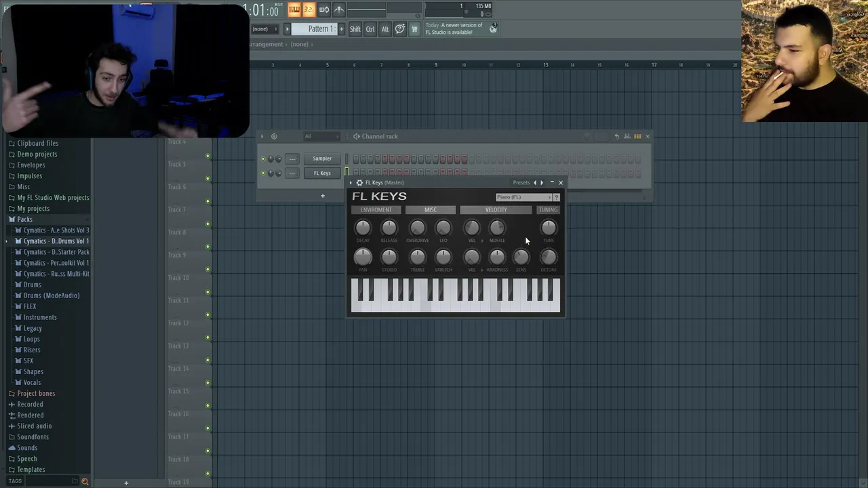Click the Sampler mixer track selector

coord(292,159)
